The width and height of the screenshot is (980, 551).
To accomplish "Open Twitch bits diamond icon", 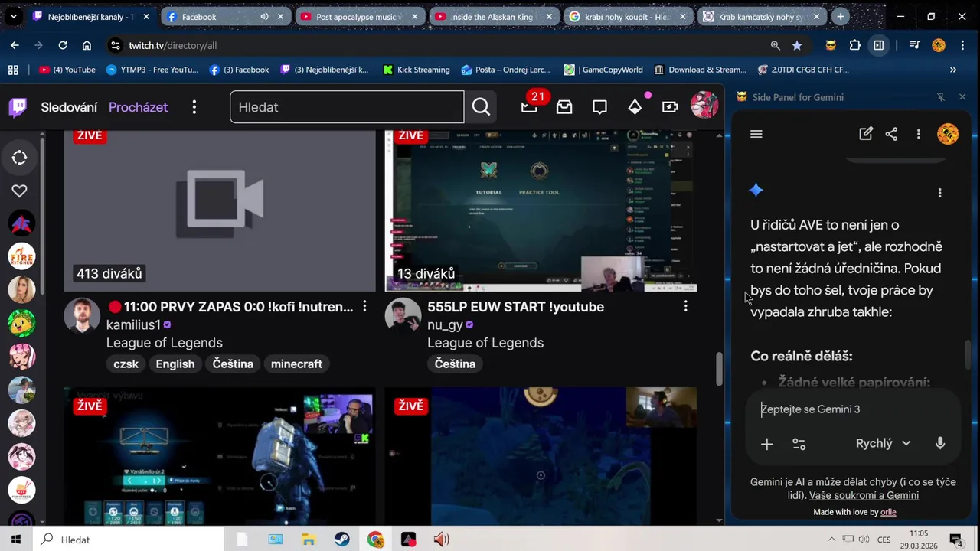I will point(635,107).
